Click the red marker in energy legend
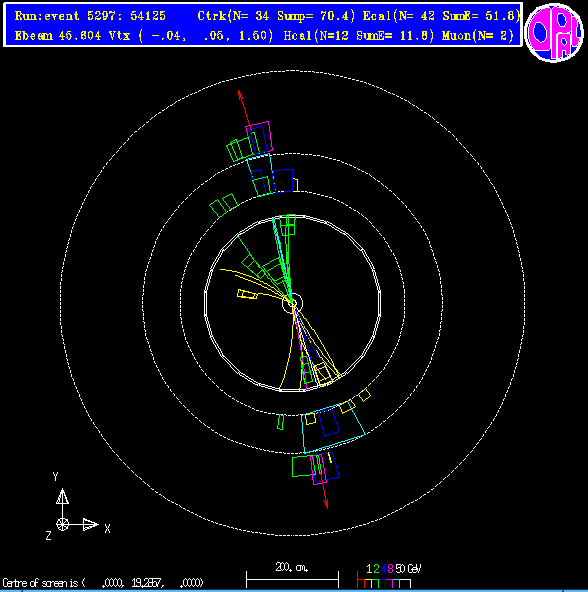Image resolution: width=588 pixels, height=592 pixels. coord(359,579)
